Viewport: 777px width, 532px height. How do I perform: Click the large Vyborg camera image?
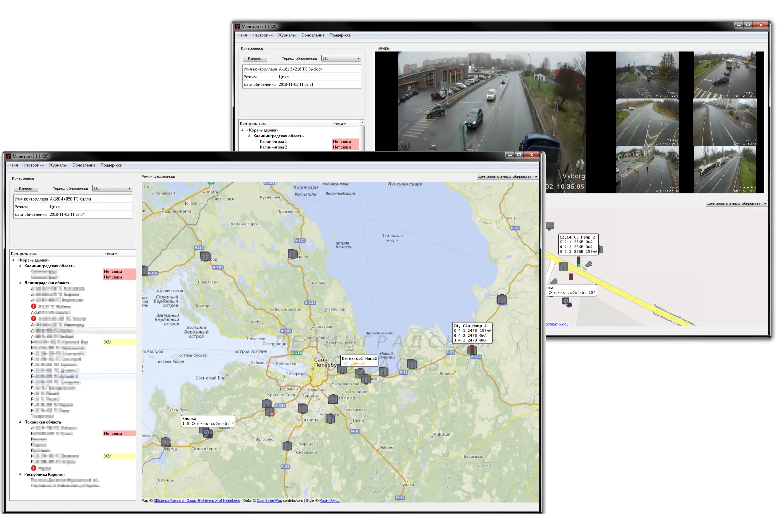coord(492,101)
